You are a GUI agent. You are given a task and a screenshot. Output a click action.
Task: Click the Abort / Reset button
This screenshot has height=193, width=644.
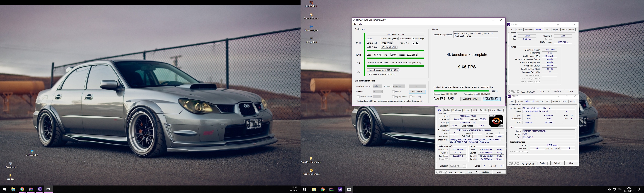click(x=417, y=92)
